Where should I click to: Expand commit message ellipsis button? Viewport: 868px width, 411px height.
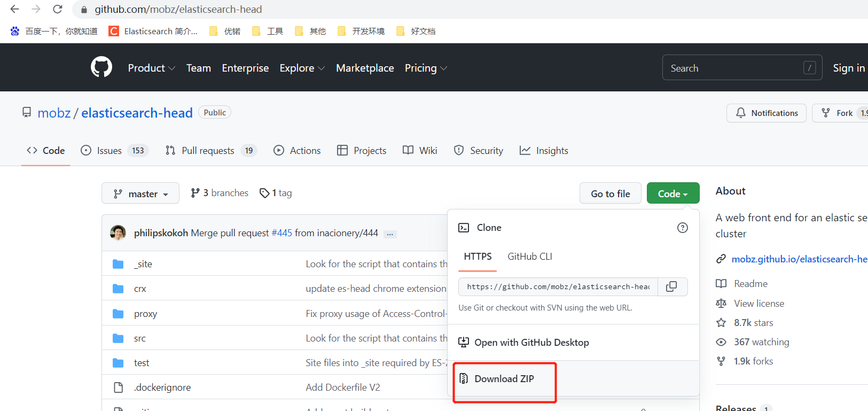[x=390, y=234]
